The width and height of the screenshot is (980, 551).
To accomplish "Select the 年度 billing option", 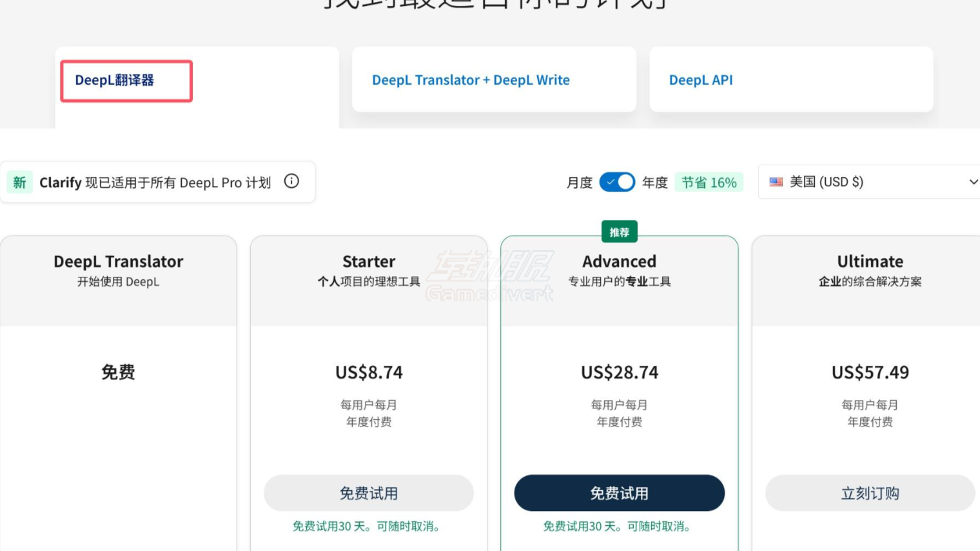I will pos(654,182).
